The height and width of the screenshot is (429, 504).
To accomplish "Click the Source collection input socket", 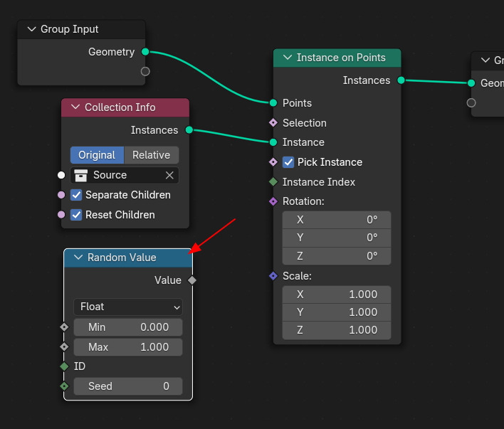I will (x=61, y=175).
